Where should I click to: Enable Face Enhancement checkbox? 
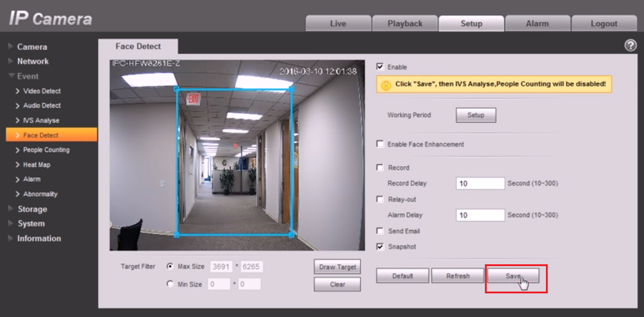tap(380, 144)
